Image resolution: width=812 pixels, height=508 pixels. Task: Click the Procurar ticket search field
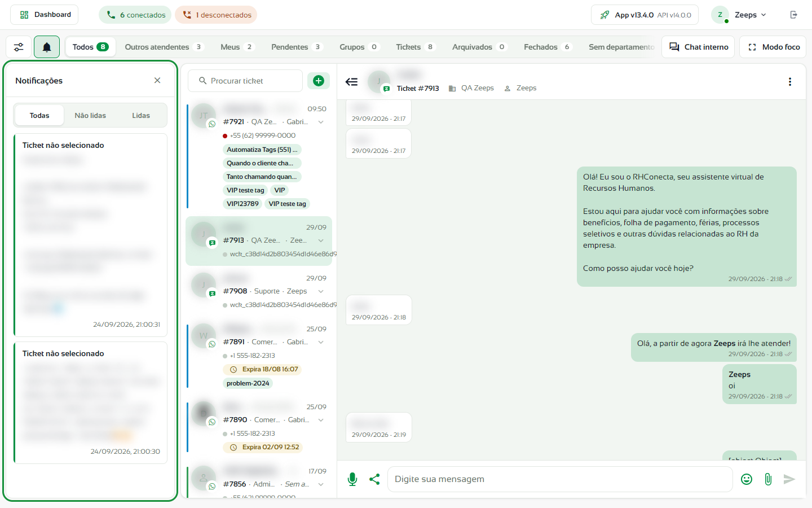coord(245,81)
